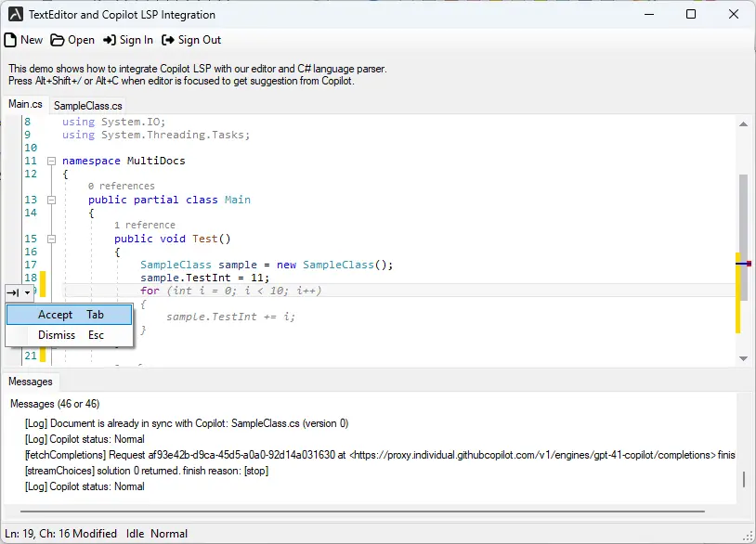The image size is (756, 544).
Task: Switch to the Main.cs tab
Action: click(x=26, y=105)
